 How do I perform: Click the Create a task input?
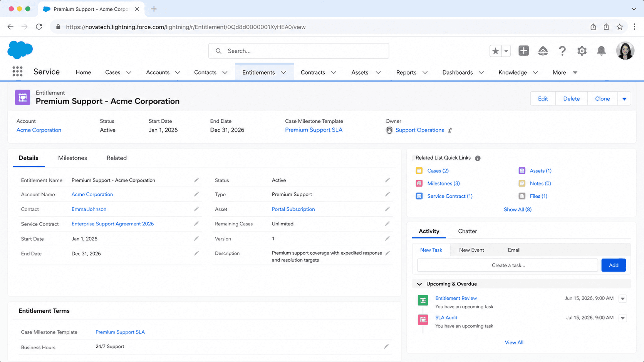point(508,265)
